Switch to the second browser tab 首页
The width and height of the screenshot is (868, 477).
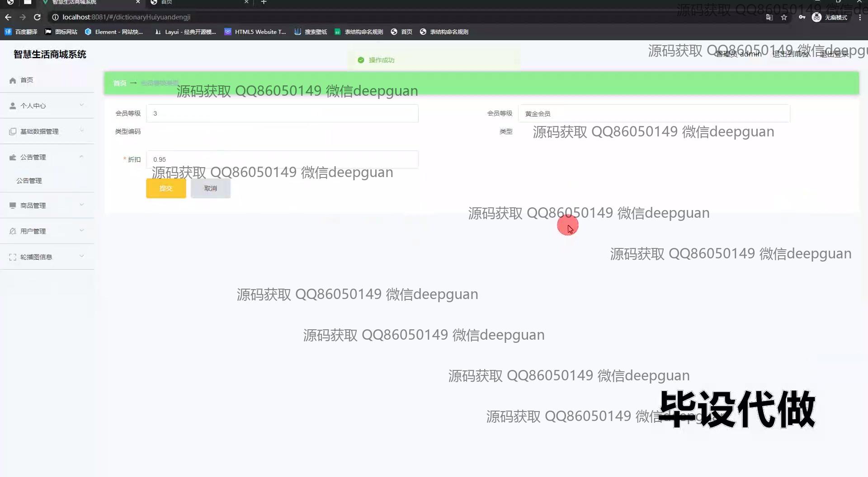click(x=199, y=2)
